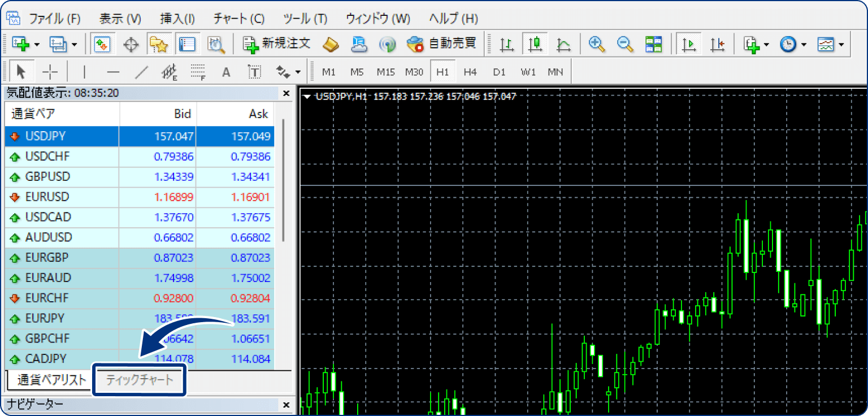Toggle chart auto scroll button
Viewport: 868px width, 416px height.
pyautogui.click(x=689, y=44)
